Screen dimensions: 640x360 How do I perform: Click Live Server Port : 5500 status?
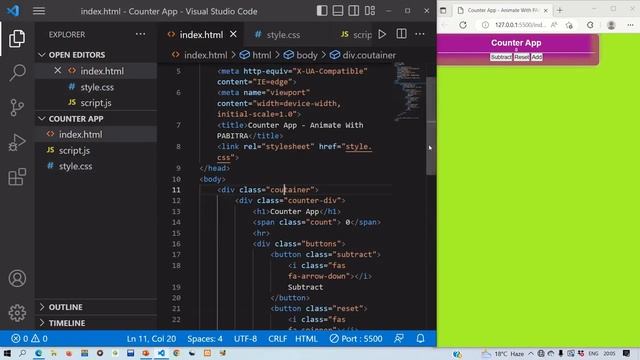coord(356,339)
